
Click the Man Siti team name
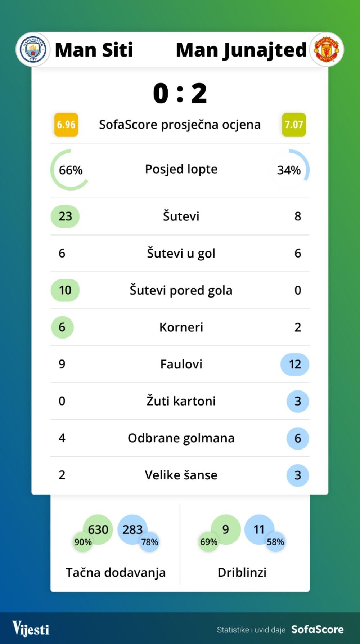point(94,50)
